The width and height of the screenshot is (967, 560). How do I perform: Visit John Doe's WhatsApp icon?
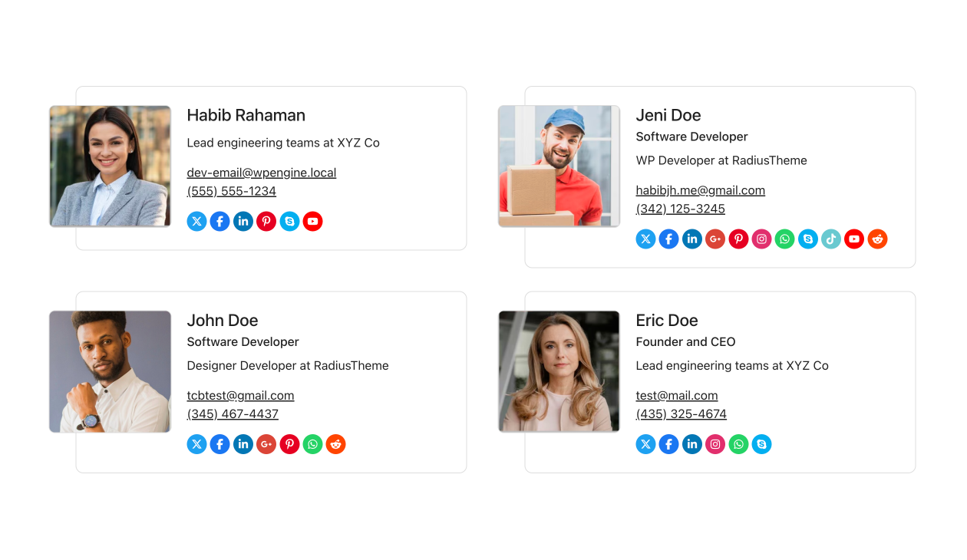point(312,444)
